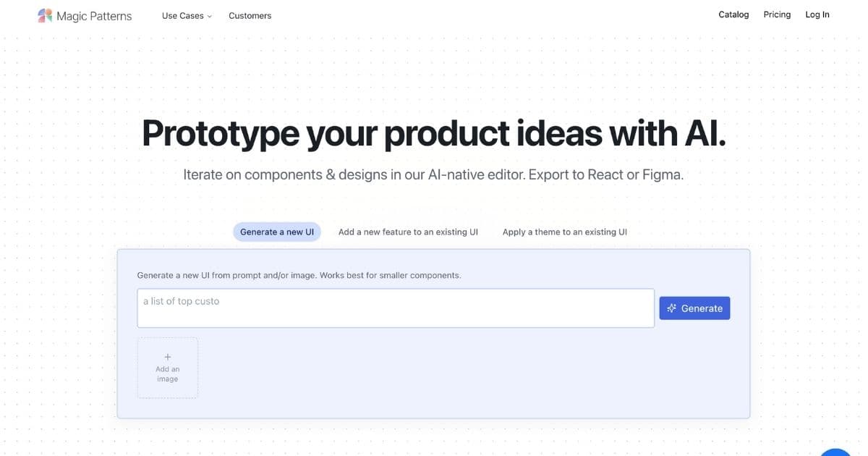
Task: Click the Magic Patterns logo icon
Action: (45, 15)
